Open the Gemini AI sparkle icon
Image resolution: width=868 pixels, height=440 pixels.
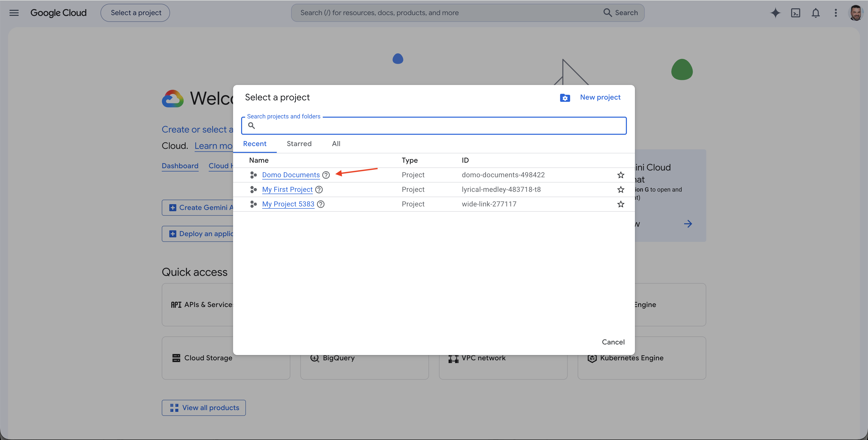click(775, 13)
